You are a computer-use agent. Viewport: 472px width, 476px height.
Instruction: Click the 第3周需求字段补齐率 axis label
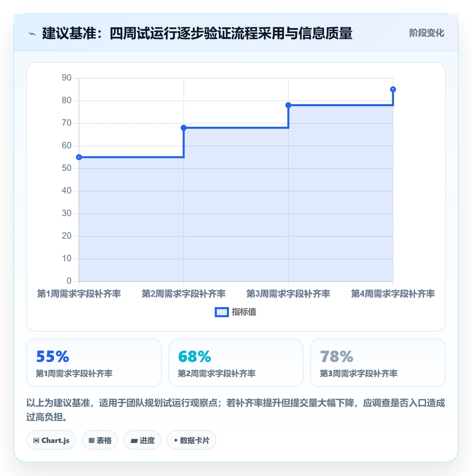[288, 294]
